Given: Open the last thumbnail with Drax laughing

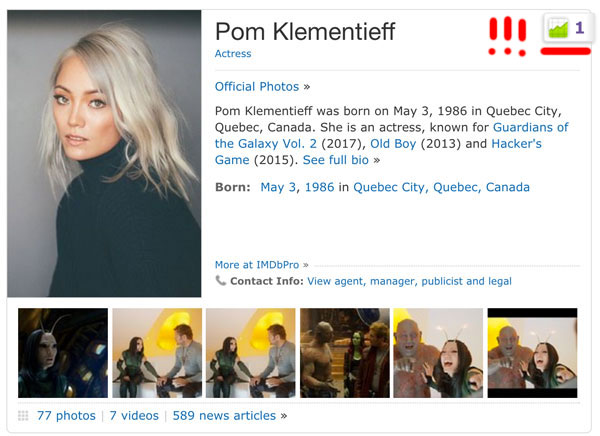Looking at the screenshot, I should [532, 352].
